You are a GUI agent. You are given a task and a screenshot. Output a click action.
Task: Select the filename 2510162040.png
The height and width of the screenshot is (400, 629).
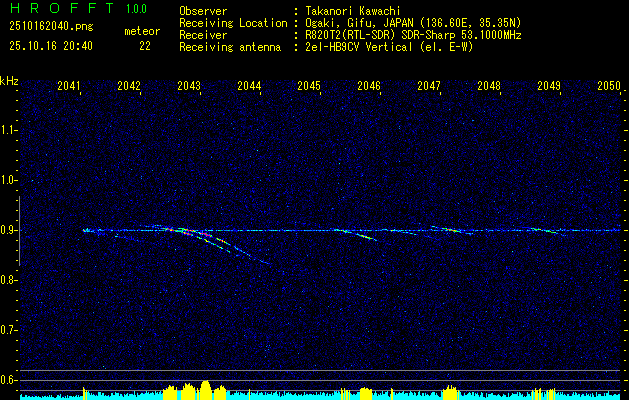tap(51, 26)
